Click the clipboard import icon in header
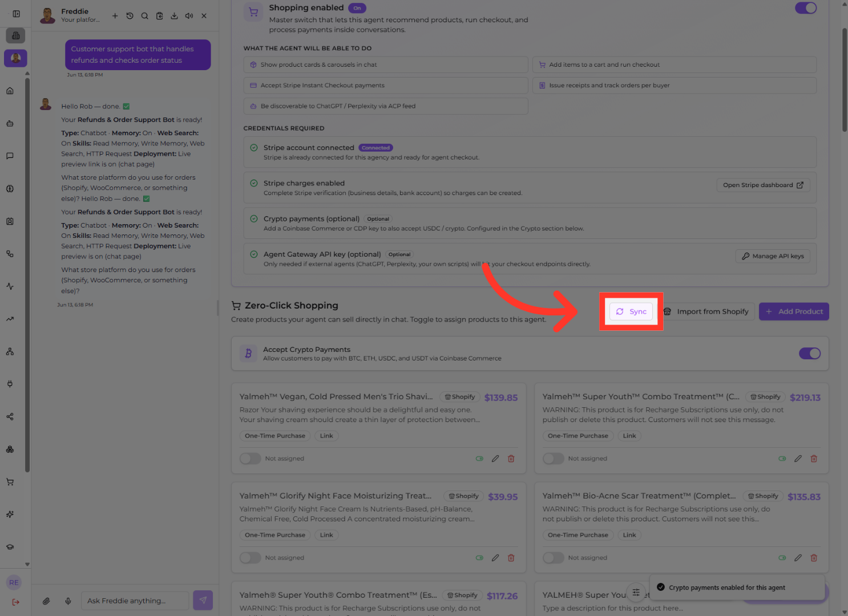Screen dimensions: 848x616 tap(159, 16)
